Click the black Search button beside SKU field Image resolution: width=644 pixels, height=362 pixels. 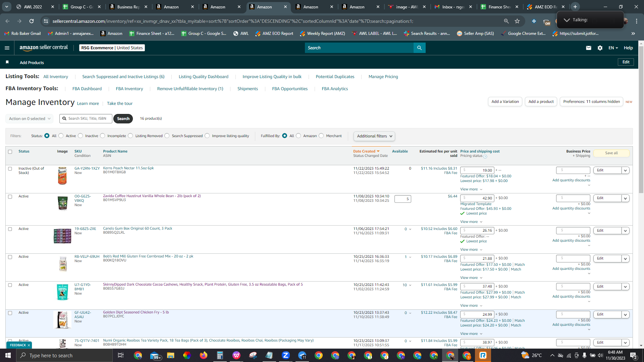(123, 119)
